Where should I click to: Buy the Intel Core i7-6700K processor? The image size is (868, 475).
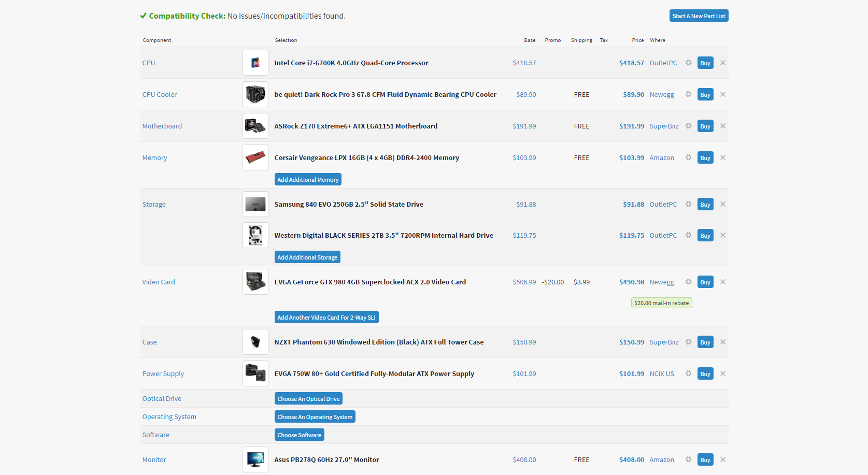[705, 63]
